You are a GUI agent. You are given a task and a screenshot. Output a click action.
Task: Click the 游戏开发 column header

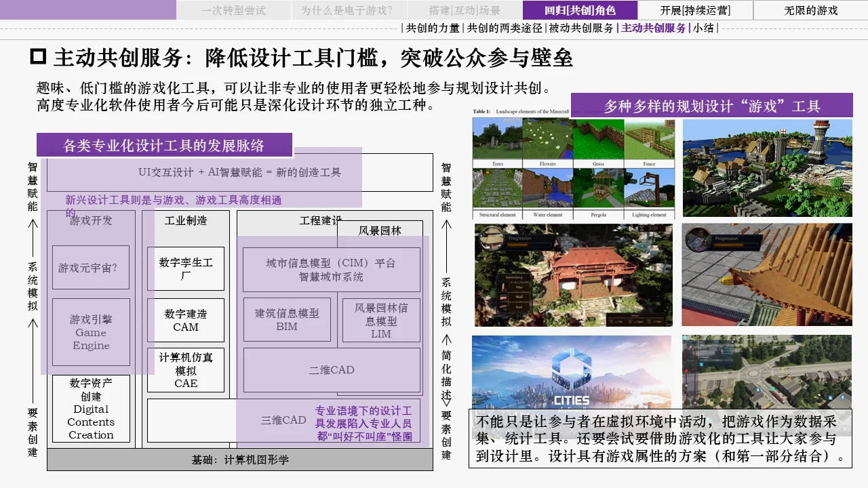[x=91, y=220]
